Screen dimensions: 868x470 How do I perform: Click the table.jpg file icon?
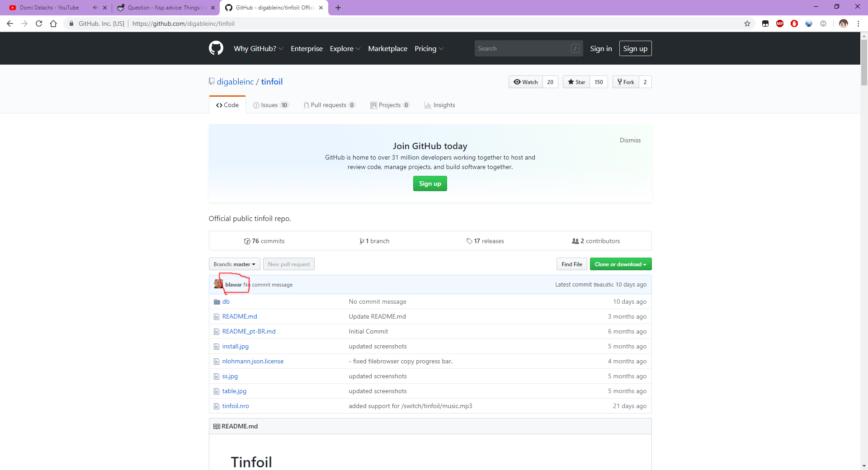[x=217, y=391]
